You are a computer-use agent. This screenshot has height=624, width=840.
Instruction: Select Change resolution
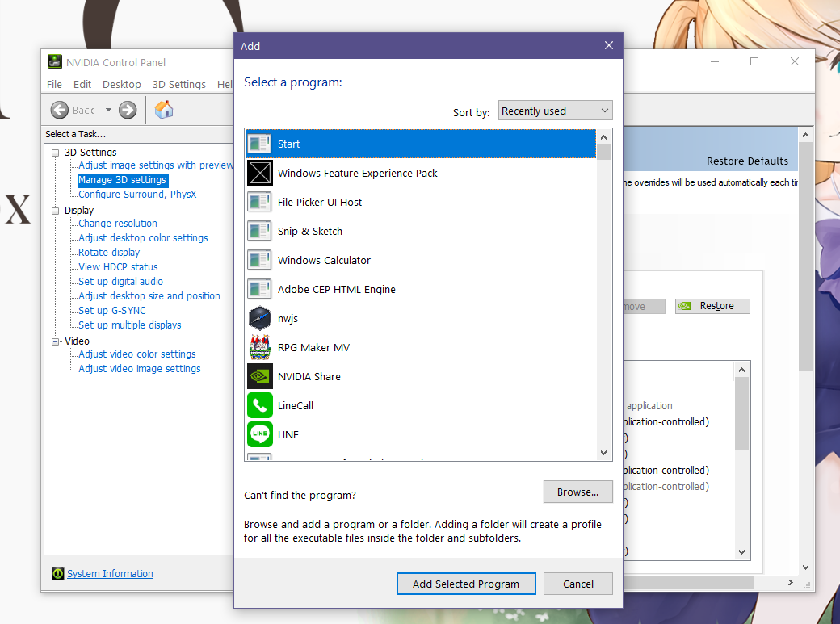pos(118,224)
